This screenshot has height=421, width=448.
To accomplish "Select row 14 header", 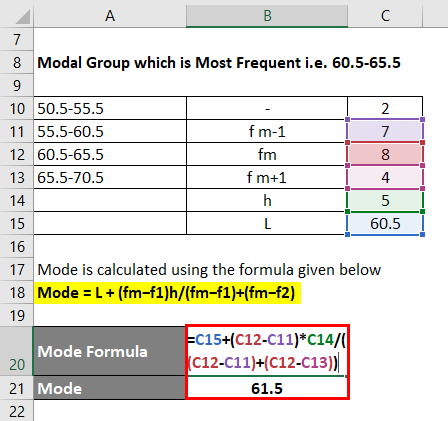I will pyautogui.click(x=17, y=200).
